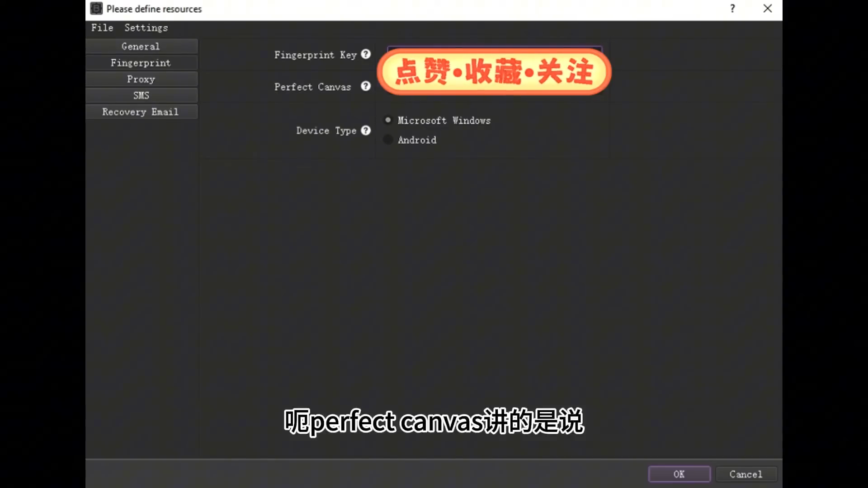The width and height of the screenshot is (868, 488).
Task: Click the Device Type help icon
Action: 366,130
